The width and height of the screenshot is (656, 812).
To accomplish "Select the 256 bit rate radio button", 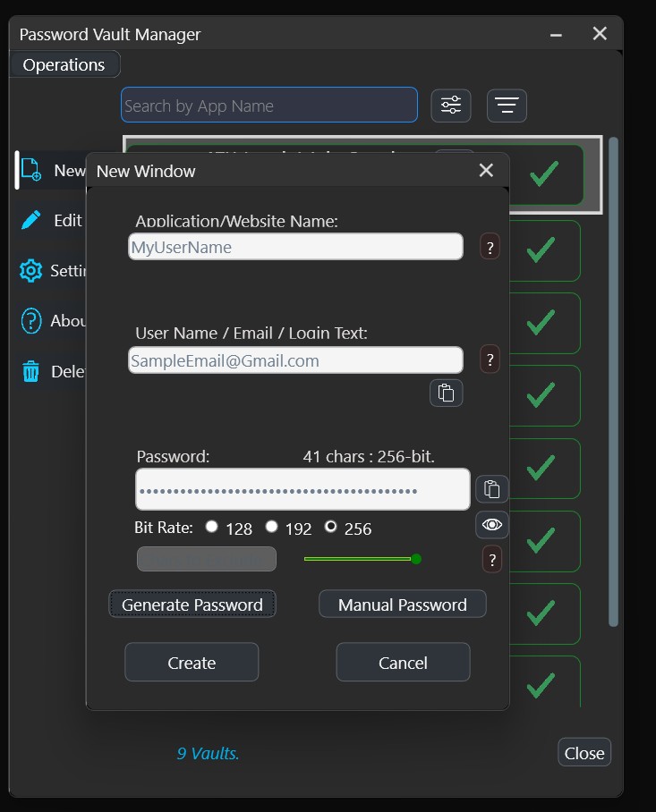I will (330, 527).
